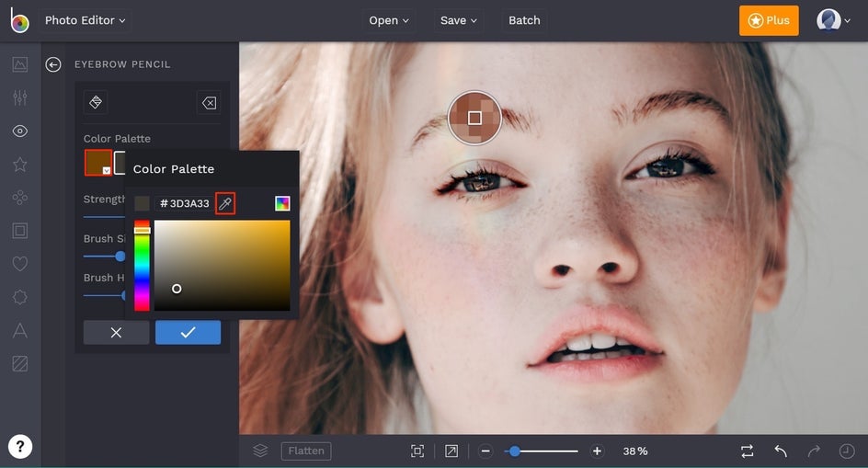Click the fit to screen icon

point(417,451)
